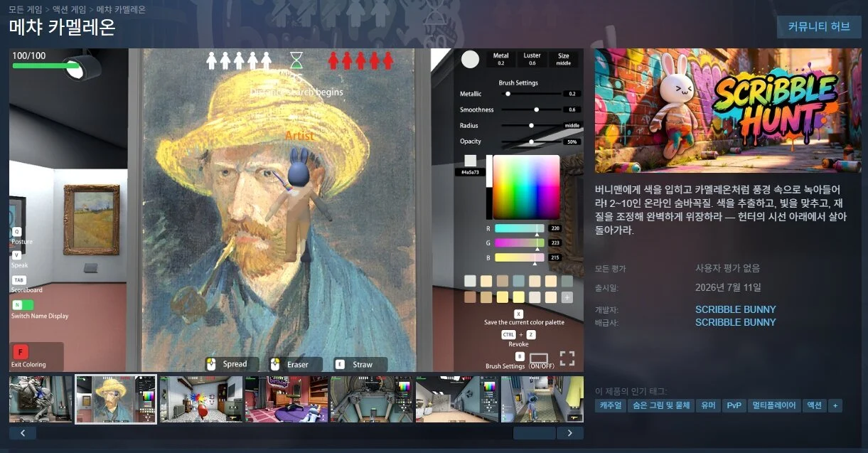
Task: Adjust the Opacity slider handle
Action: click(x=531, y=142)
